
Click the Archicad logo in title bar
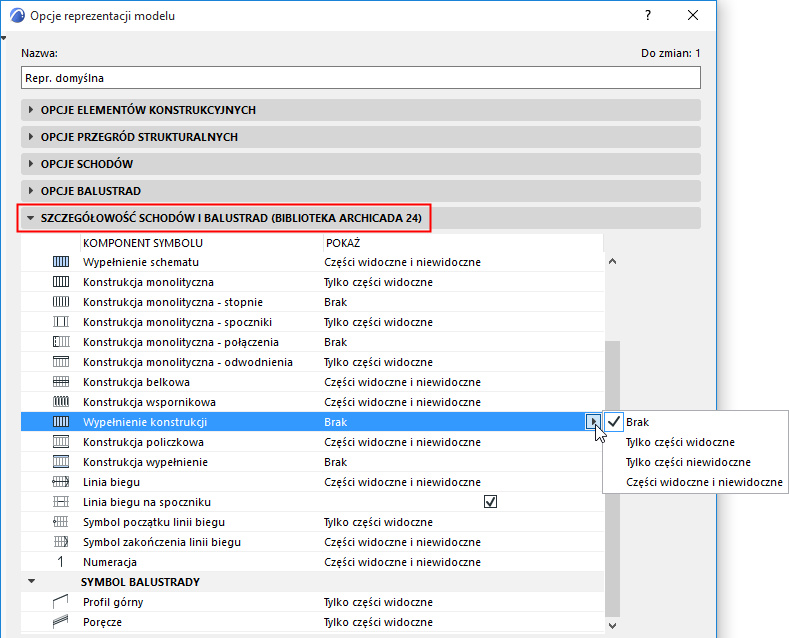(18, 16)
